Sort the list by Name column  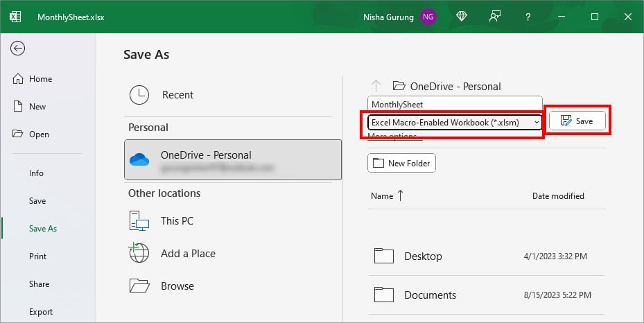(387, 195)
